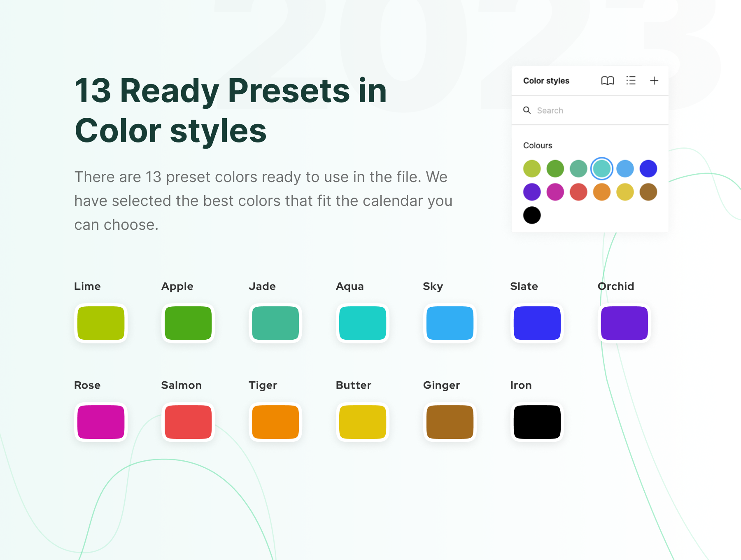
Task: Click the Iron black preset swatch
Action: pos(537,422)
